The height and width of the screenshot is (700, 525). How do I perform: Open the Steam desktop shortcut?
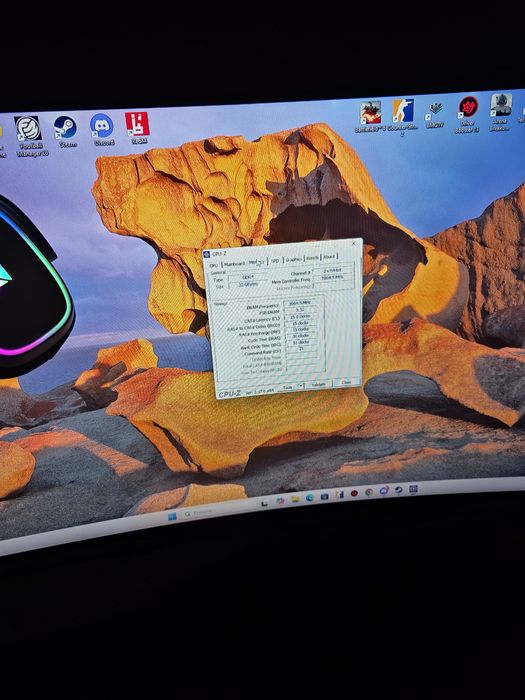66,132
